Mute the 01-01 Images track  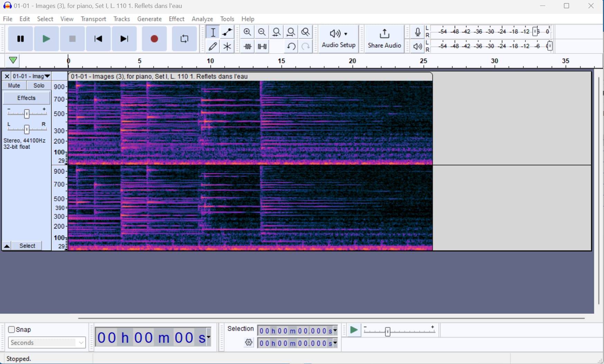(14, 85)
